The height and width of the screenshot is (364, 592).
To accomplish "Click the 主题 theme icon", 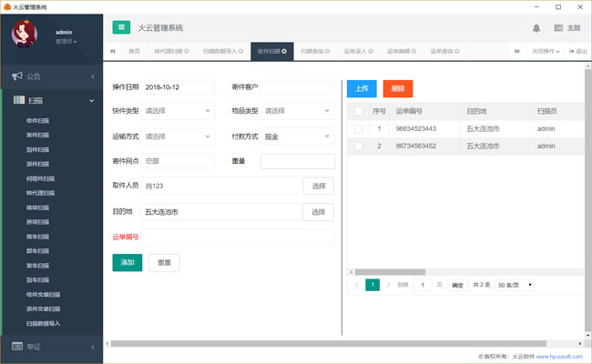I will pos(558,28).
